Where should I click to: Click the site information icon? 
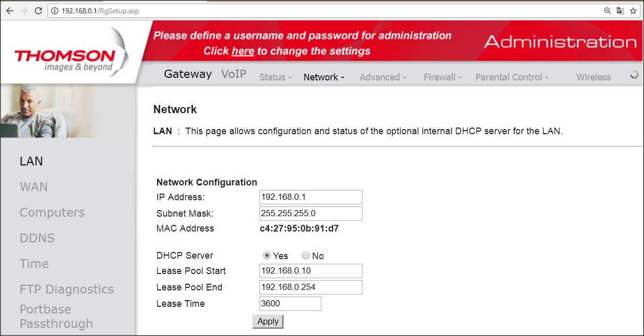pos(55,11)
